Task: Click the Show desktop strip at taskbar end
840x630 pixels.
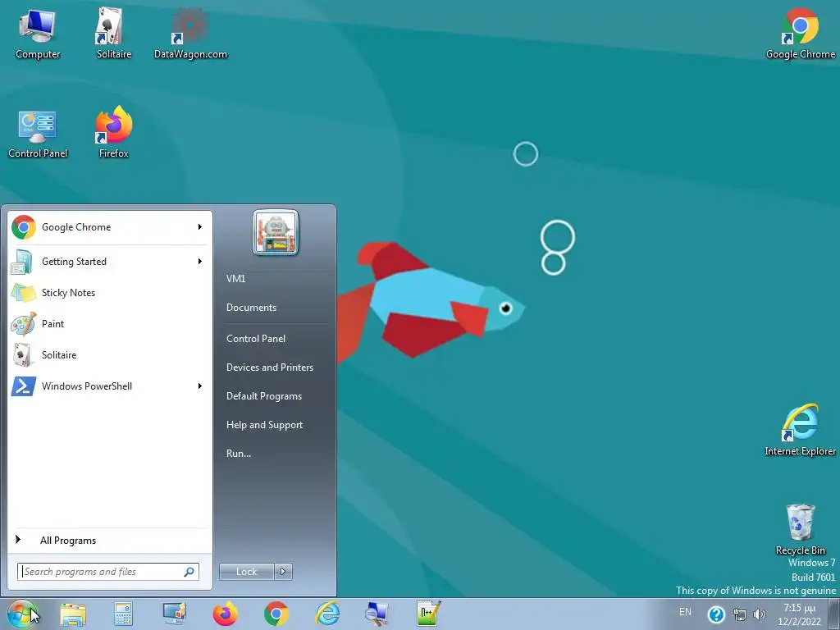Action: tap(834, 614)
